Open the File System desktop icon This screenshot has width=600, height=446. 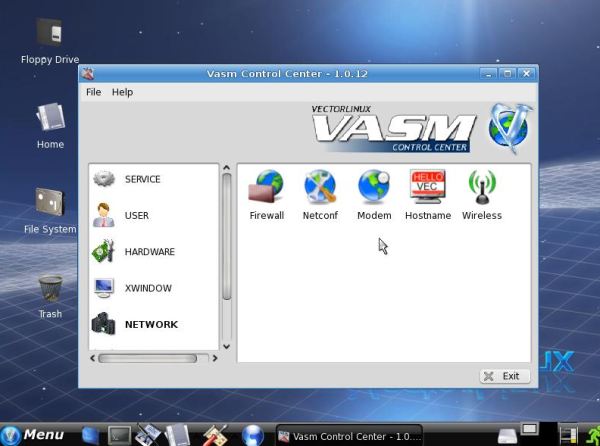point(49,202)
